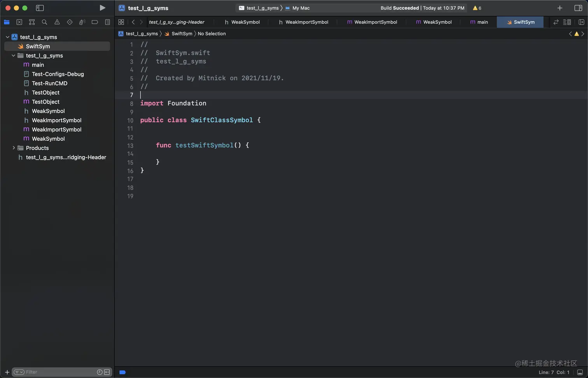Toggle source-control status filter
Screen dimensions: 588x378
(x=107, y=372)
